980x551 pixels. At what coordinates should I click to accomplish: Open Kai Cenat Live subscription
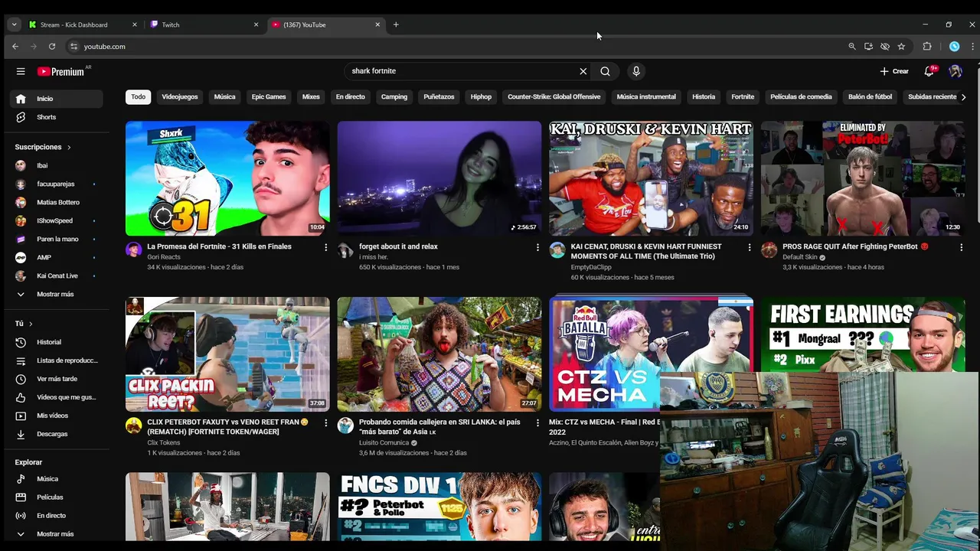tap(57, 275)
